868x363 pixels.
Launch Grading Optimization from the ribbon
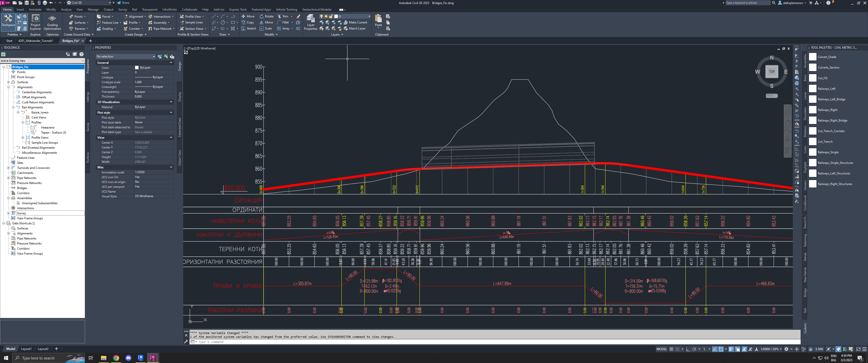pyautogui.click(x=52, y=22)
